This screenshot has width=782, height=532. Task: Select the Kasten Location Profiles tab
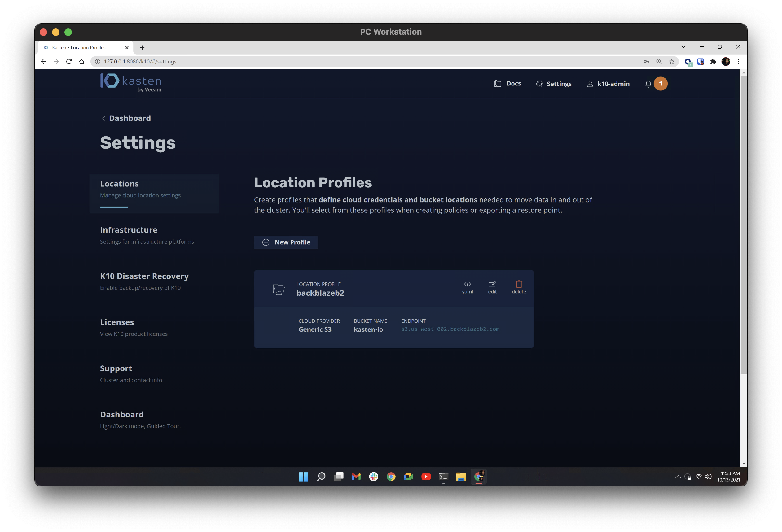pos(86,48)
